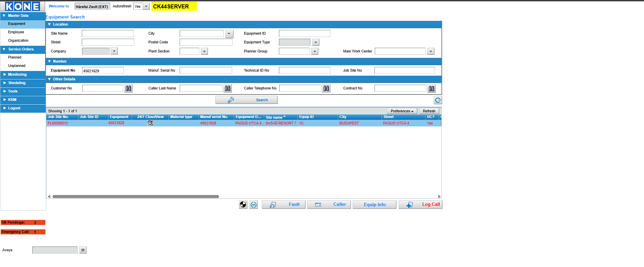Image resolution: width=644 pixels, height=267 pixels.
Task: Click the circled minus icon near Fault
Action: tap(254, 204)
